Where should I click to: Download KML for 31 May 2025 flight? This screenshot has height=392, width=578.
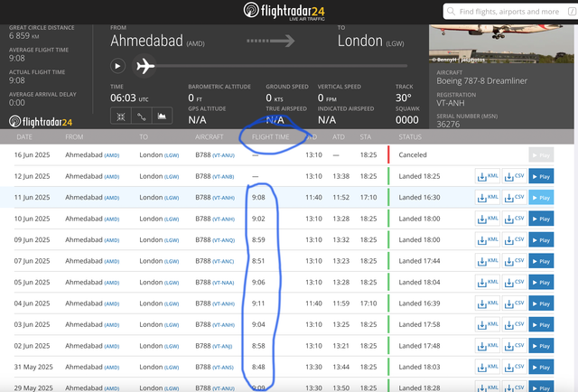click(488, 368)
